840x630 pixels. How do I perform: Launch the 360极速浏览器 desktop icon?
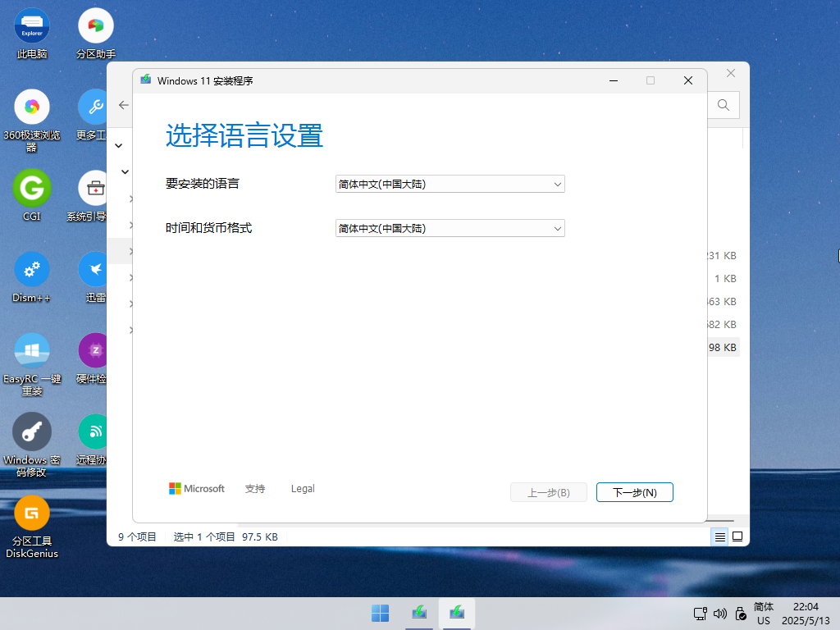(32, 121)
